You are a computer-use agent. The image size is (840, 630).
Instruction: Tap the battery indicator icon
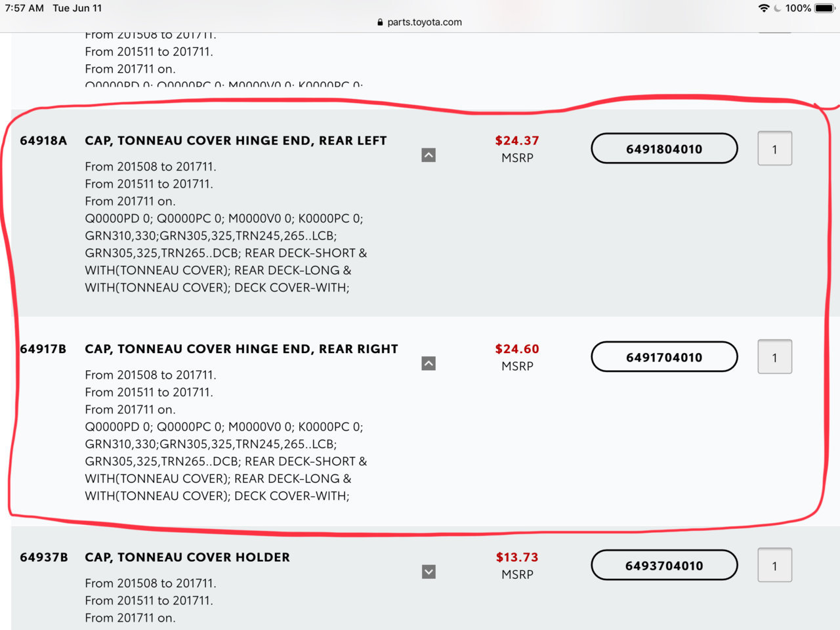pos(825,8)
